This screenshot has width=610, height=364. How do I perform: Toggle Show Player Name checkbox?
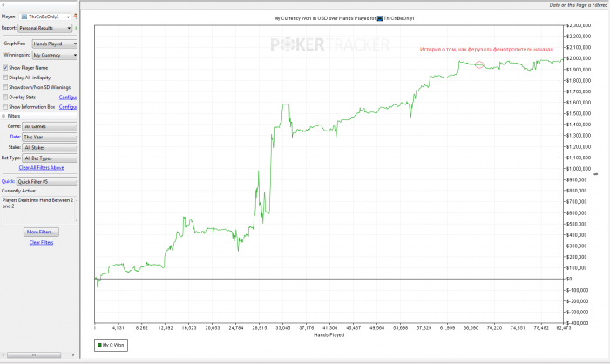coord(5,68)
